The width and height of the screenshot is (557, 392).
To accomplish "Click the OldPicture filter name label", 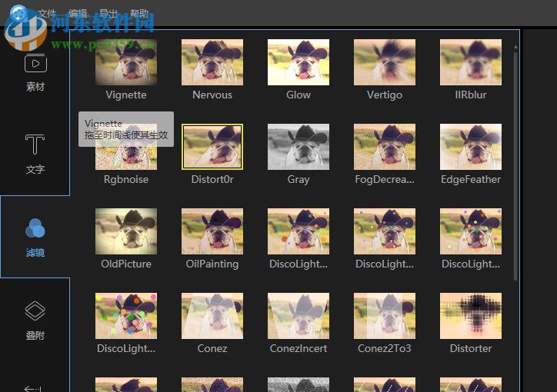I will 126,264.
